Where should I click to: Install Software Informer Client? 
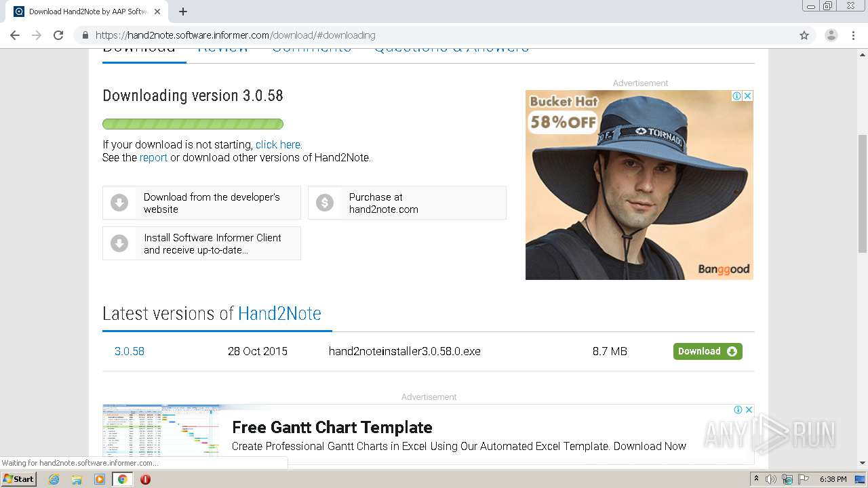coord(201,243)
